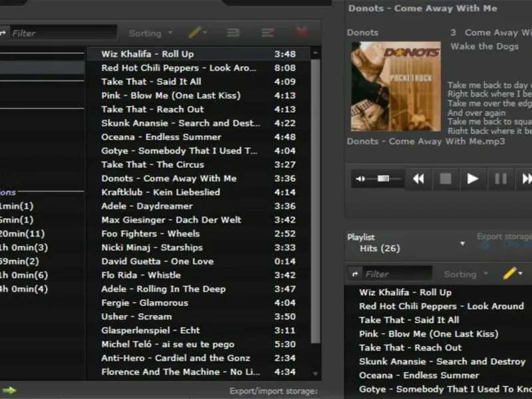Viewport: 532px width, 399px height.
Task: Open playlist panel pencil dropdown arrow
Action: 521,273
